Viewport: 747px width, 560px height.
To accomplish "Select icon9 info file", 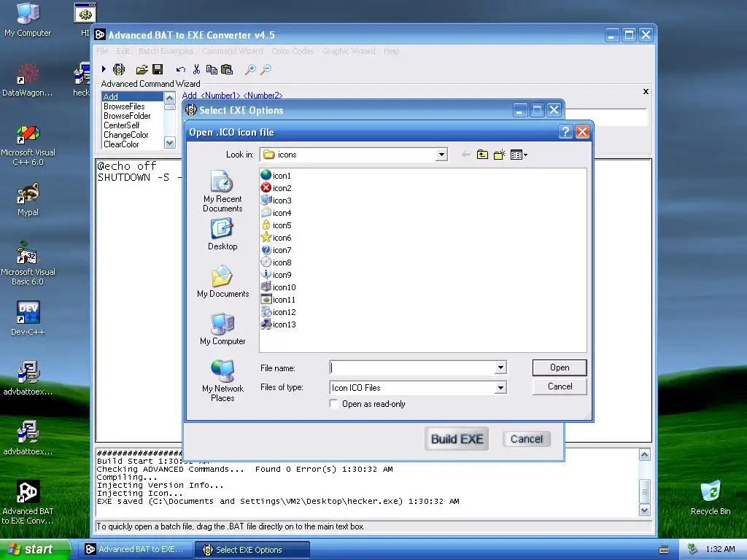I will [x=276, y=275].
